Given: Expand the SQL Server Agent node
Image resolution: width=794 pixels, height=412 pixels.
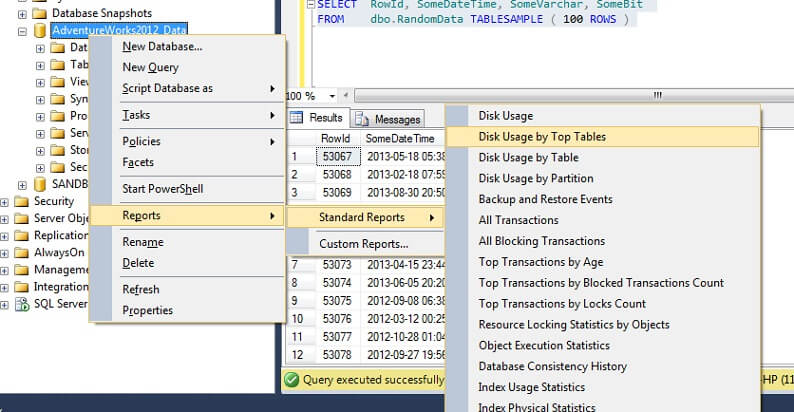Looking at the screenshot, I should tap(4, 305).
